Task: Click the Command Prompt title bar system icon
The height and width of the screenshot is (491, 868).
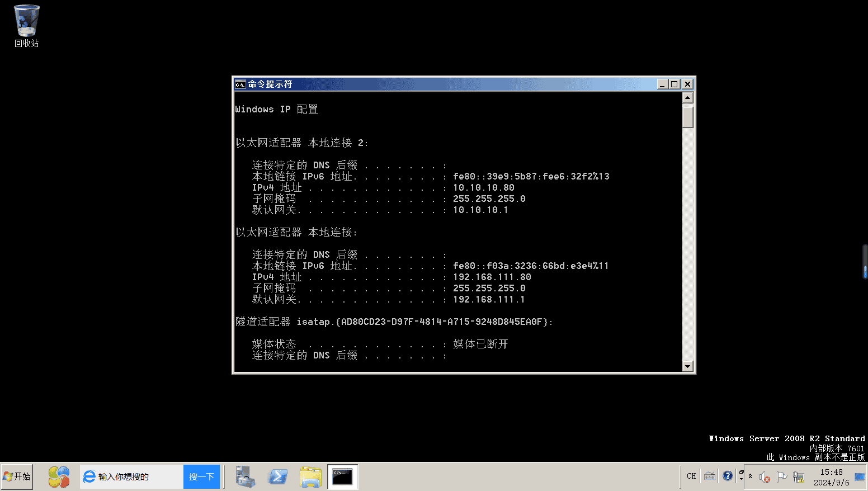Action: [x=240, y=84]
